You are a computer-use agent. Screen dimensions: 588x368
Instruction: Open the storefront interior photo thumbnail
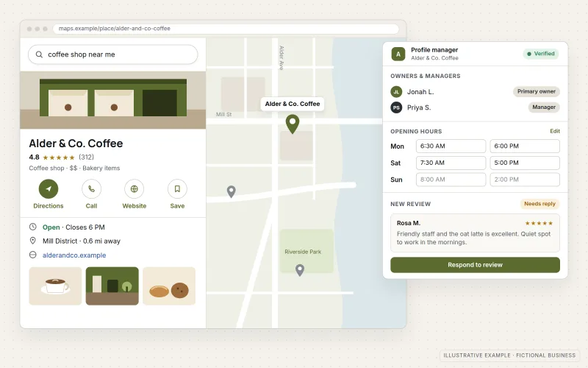[x=112, y=286]
